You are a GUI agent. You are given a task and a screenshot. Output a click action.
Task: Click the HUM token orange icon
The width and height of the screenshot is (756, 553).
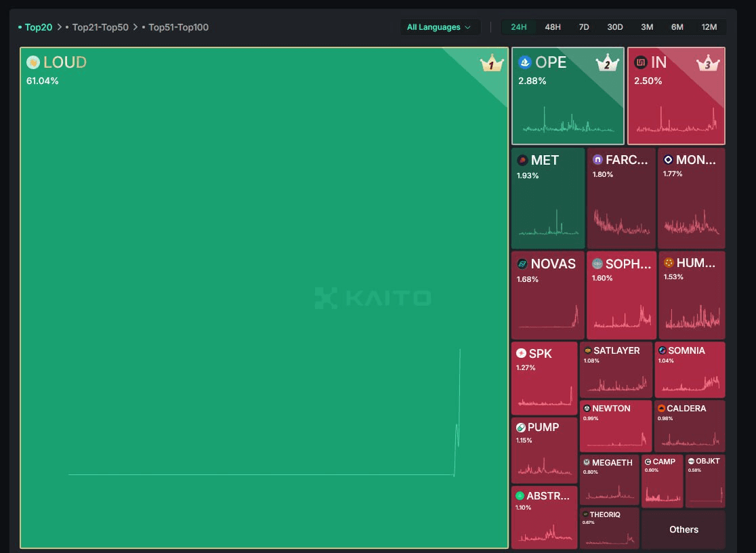[669, 262]
